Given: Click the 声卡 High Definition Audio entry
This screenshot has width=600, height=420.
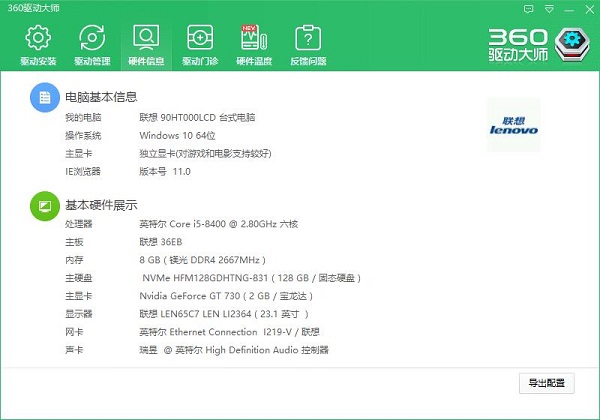Looking at the screenshot, I should tap(234, 350).
